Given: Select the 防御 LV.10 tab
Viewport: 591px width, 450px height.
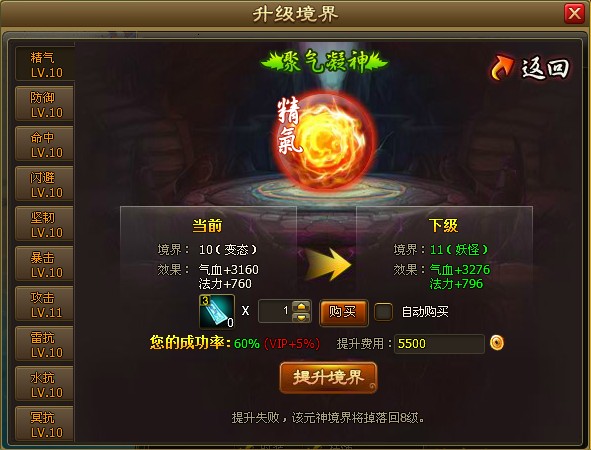Looking at the screenshot, I should 44,104.
